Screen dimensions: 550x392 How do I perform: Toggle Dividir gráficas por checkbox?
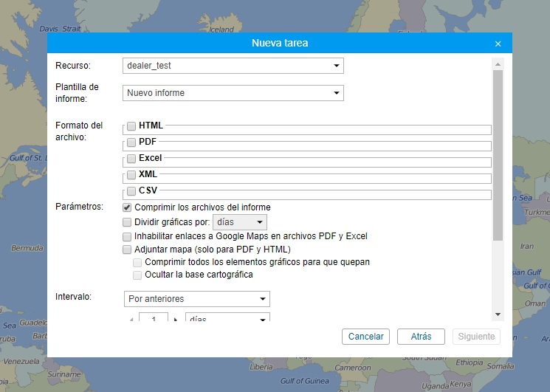[128, 222]
